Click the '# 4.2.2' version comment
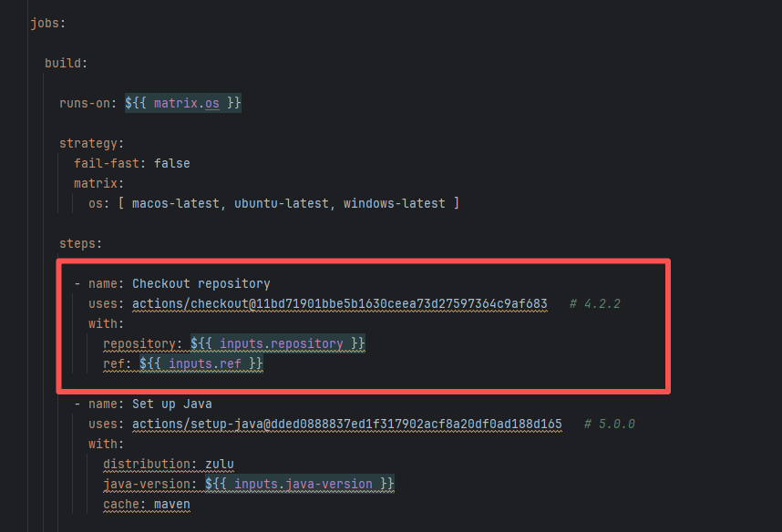Viewport: 782px width, 532px height. 594,303
